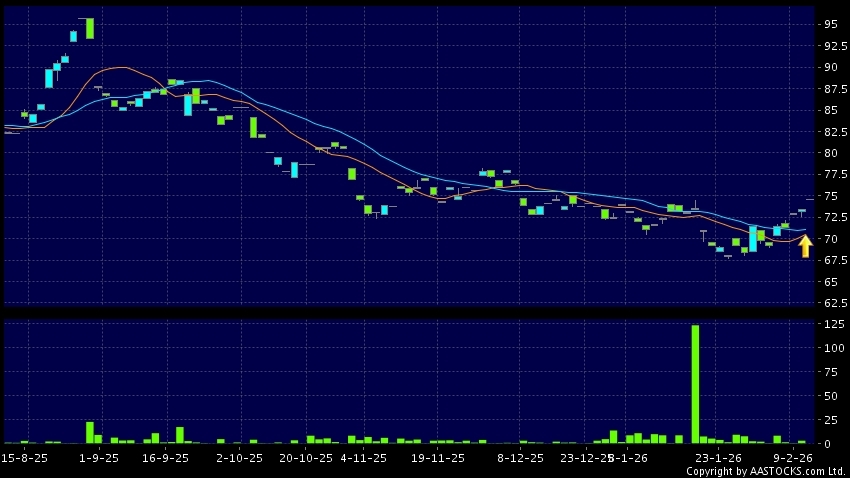Click the 9-2-26 date label
Screen dimensions: 850x478
pos(791,458)
